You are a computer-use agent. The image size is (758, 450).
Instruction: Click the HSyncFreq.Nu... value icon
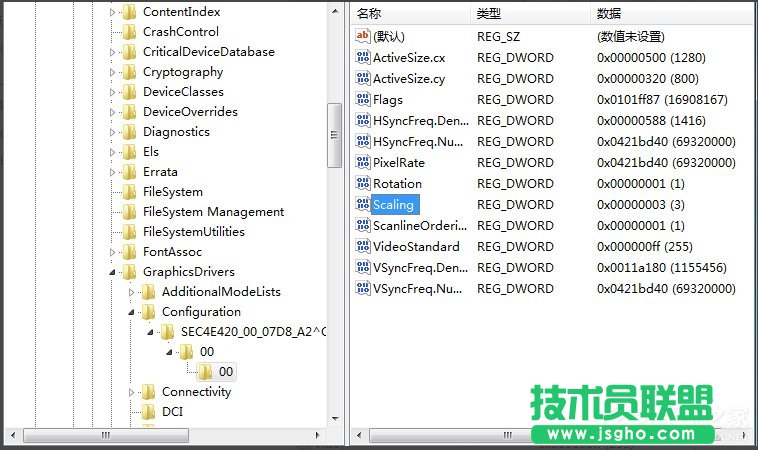coord(363,141)
